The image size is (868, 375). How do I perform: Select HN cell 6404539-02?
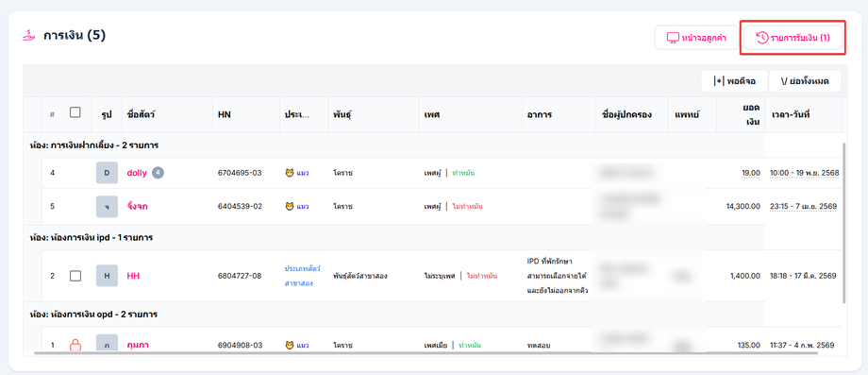point(239,206)
